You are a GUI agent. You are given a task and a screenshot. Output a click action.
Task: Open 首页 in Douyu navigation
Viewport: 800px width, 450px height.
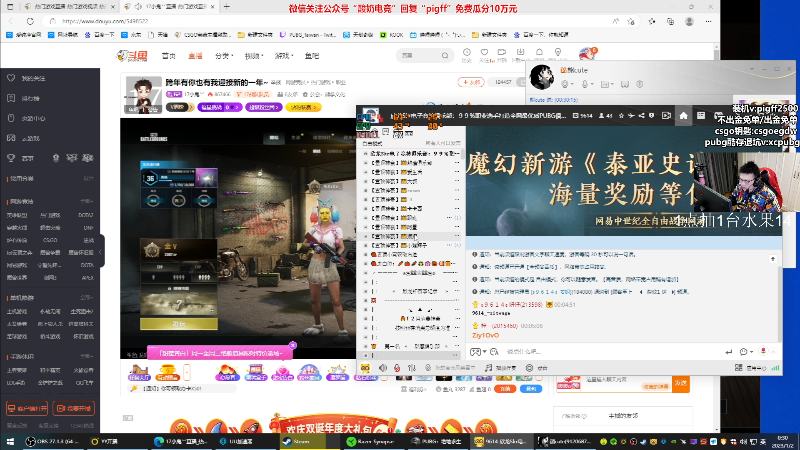click(x=169, y=56)
